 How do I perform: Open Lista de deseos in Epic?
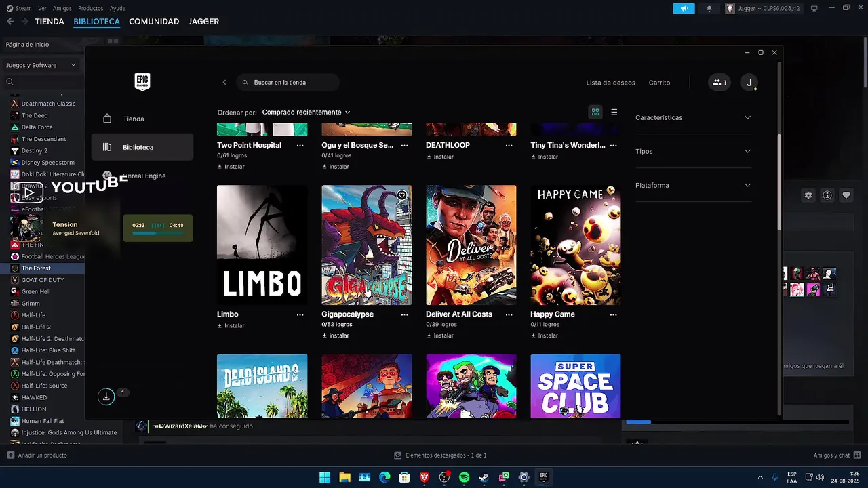pyautogui.click(x=610, y=83)
